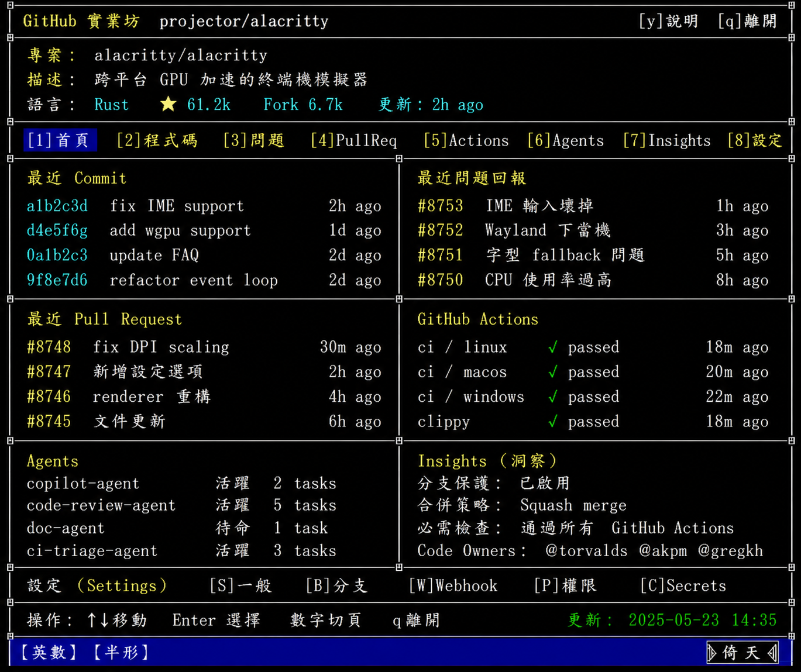This screenshot has width=801, height=672.
Task: Click code owner @torvalds
Action: [x=586, y=551]
